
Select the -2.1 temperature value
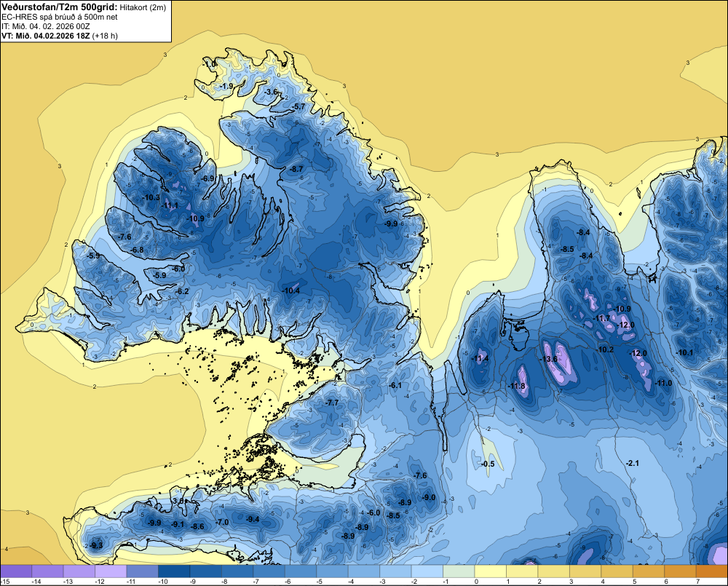click(633, 463)
